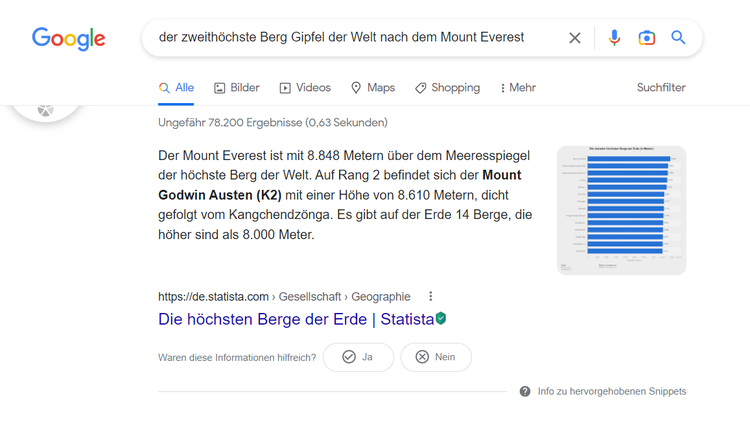750x427 pixels.
Task: Select the Alle results tab
Action: click(x=176, y=88)
